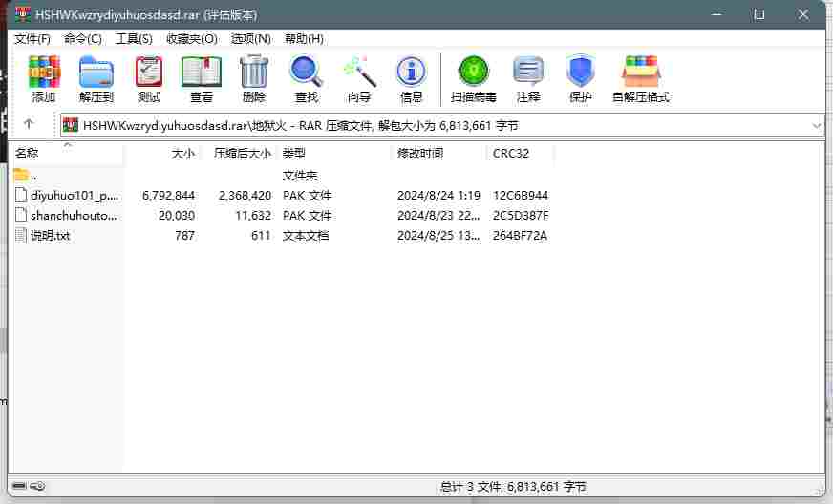The width and height of the screenshot is (833, 504).
Task: Open the 选项(N) menu
Action: pyautogui.click(x=250, y=39)
